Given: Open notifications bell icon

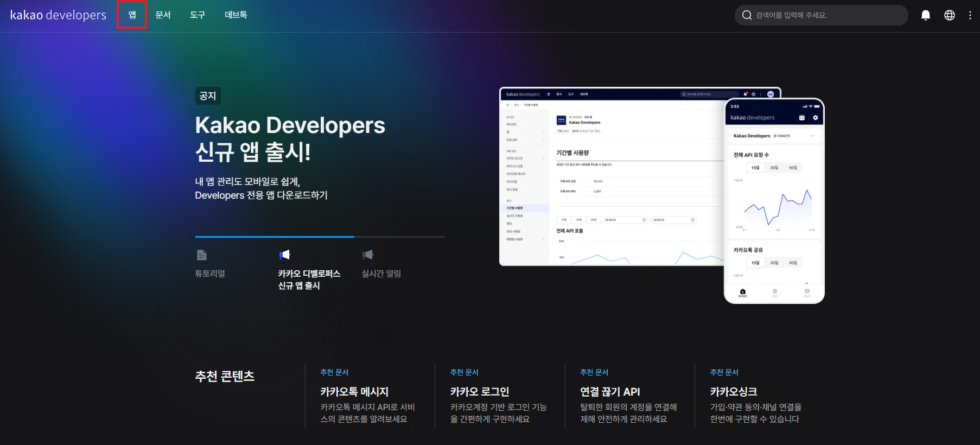Looking at the screenshot, I should tap(926, 15).
